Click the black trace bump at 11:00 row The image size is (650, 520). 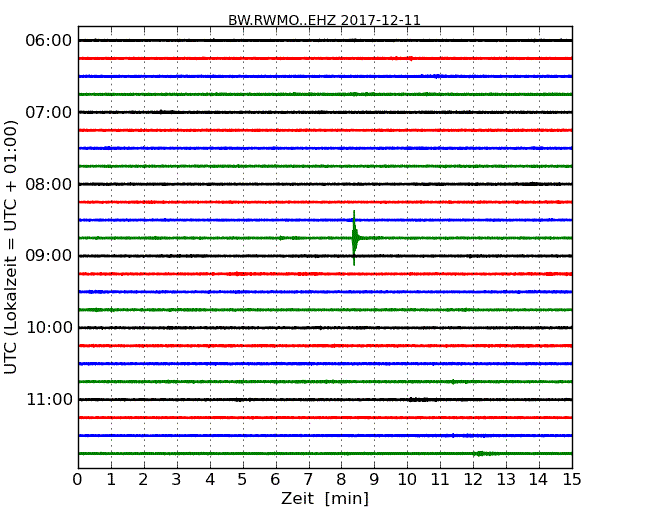coord(421,400)
